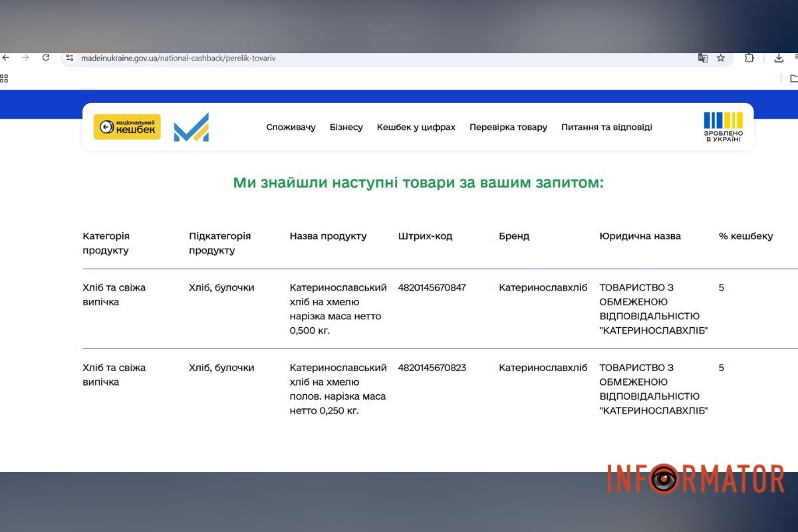Reload the page with refresh icon

(46, 58)
